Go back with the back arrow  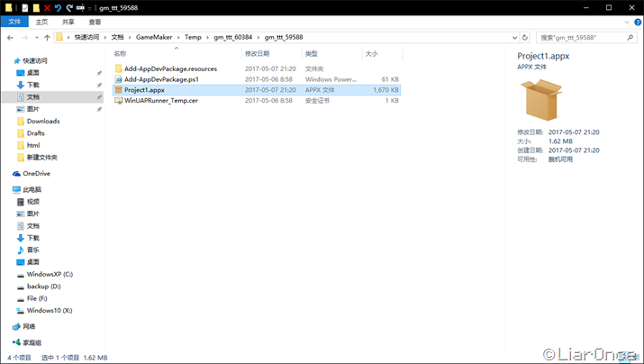tap(10, 37)
